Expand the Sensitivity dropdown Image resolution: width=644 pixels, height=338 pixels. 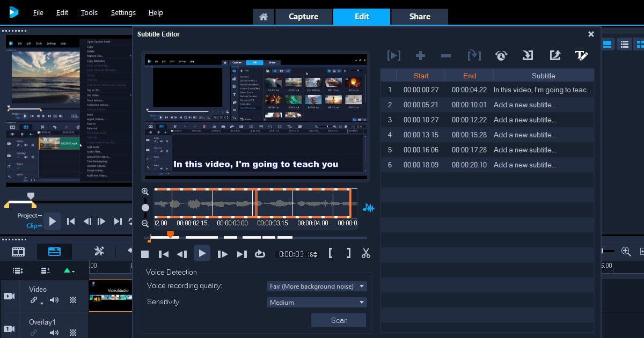pos(317,303)
